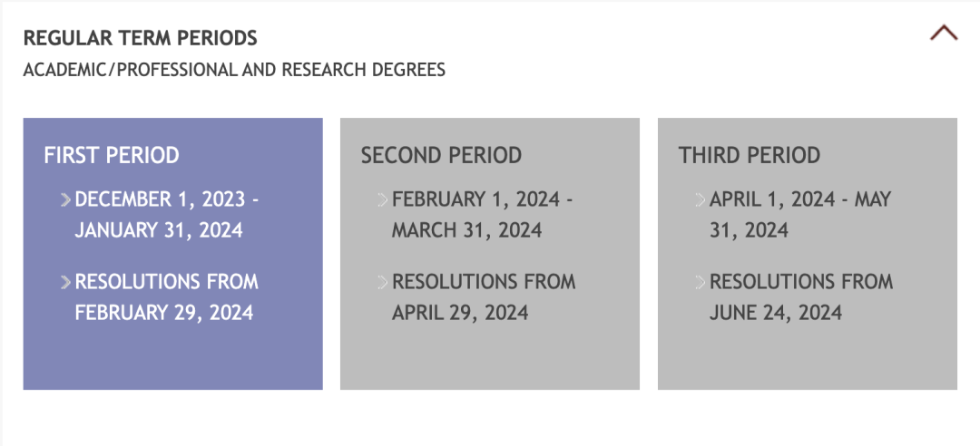Click February 1, 2024 - March 31, 2024 text

[x=483, y=215]
